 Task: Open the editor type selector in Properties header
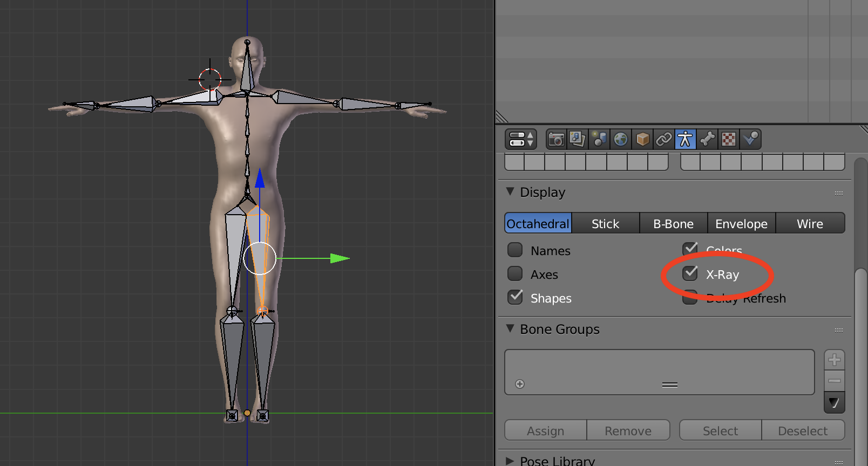coord(521,139)
